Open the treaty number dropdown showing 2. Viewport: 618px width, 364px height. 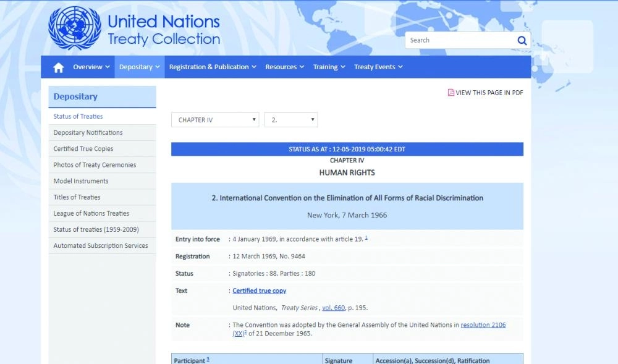coord(290,120)
